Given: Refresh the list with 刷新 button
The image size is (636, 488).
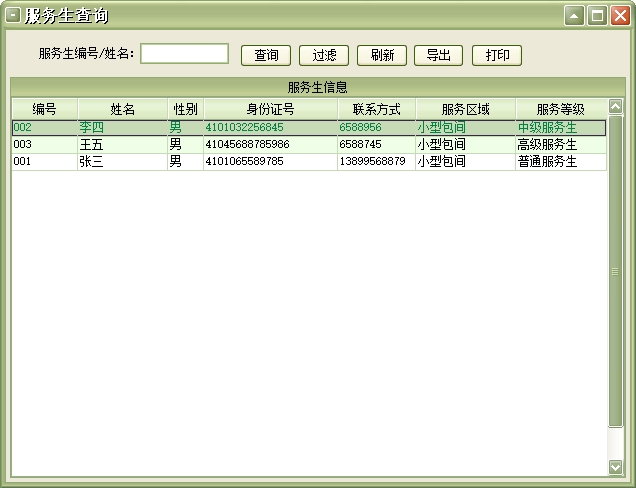Looking at the screenshot, I should coord(381,56).
